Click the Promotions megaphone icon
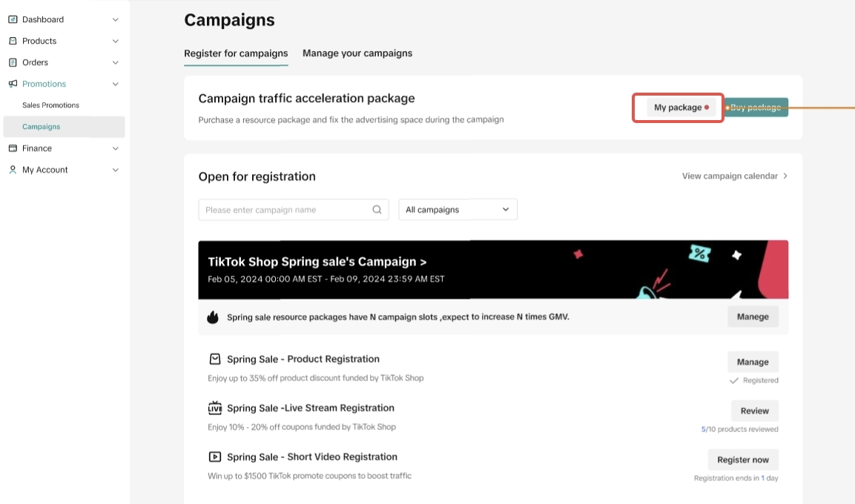This screenshot has width=855, height=504. pyautogui.click(x=13, y=84)
